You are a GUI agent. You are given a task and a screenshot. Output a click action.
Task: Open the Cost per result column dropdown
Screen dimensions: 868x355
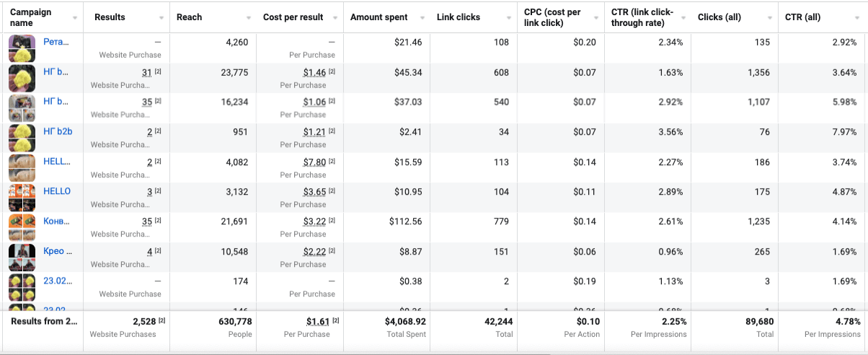335,17
